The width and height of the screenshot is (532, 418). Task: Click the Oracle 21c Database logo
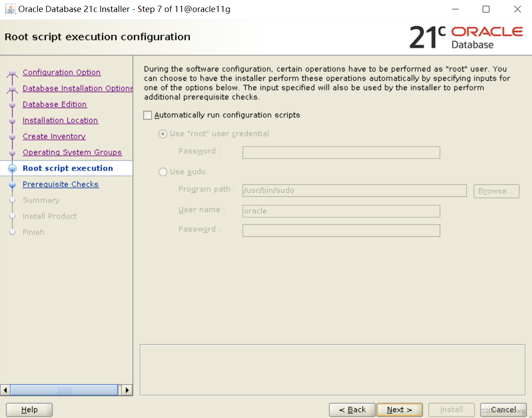tap(466, 37)
